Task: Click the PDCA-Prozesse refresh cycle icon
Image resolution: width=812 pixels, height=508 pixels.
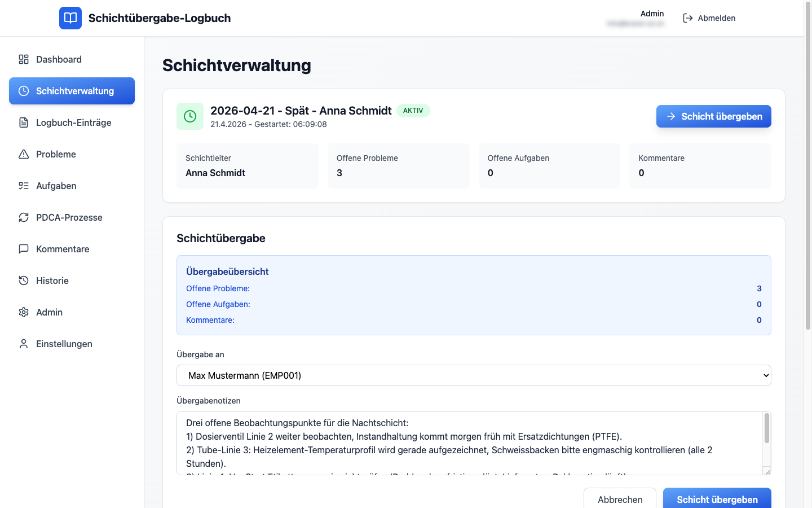Action: 24,217
